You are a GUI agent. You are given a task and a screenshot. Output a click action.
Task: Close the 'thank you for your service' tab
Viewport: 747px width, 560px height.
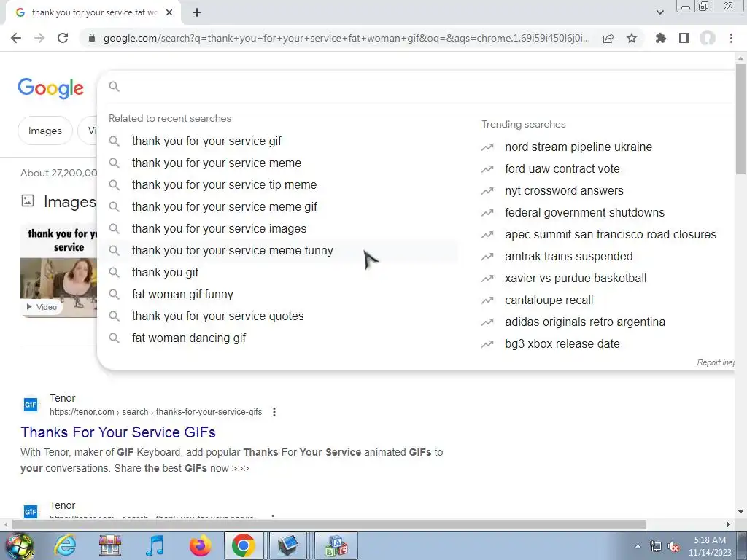(x=169, y=13)
